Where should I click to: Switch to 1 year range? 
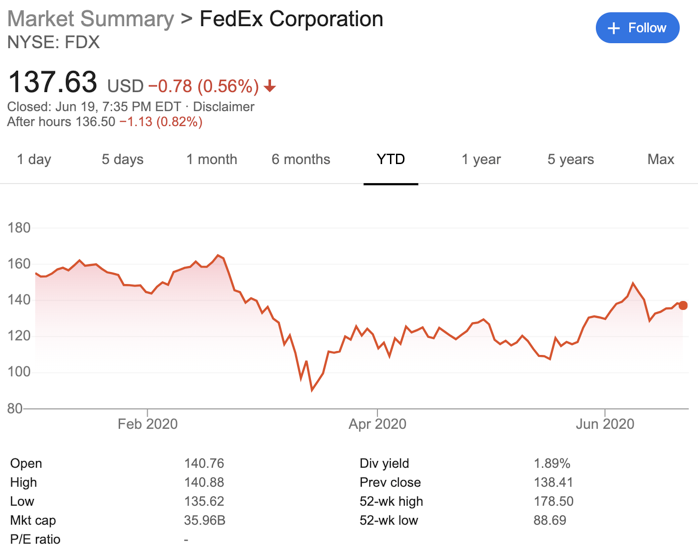point(481,159)
